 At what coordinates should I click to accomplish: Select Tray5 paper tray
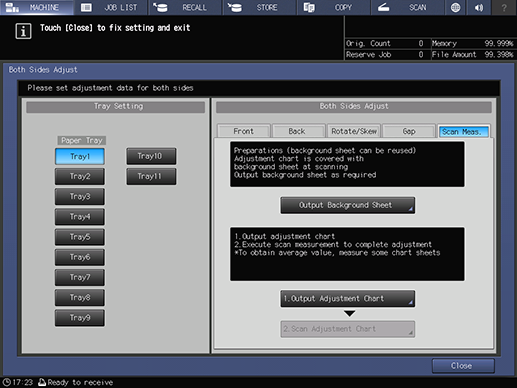pyautogui.click(x=80, y=237)
